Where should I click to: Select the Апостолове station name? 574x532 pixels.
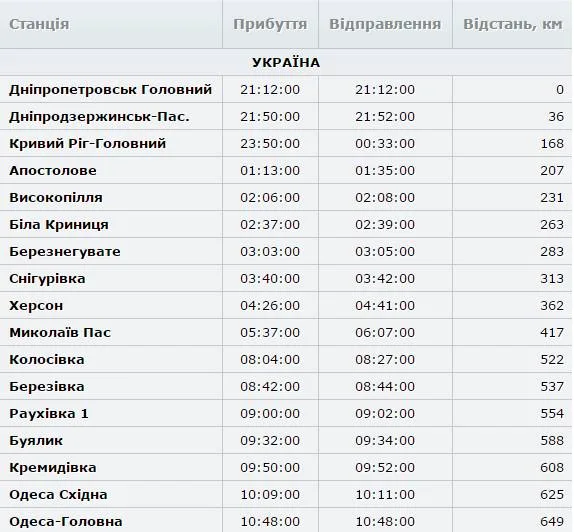coord(53,170)
